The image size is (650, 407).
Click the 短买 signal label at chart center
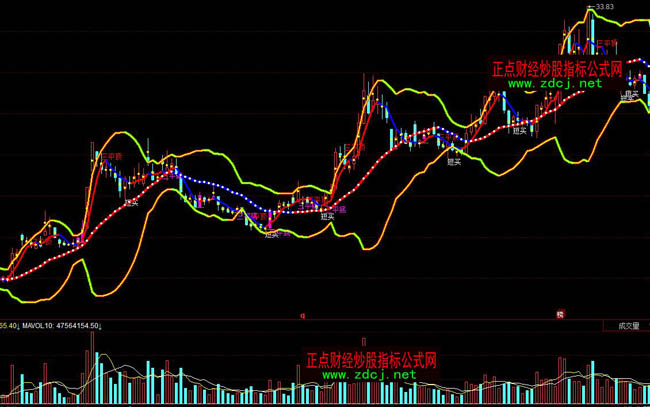[x=327, y=215]
